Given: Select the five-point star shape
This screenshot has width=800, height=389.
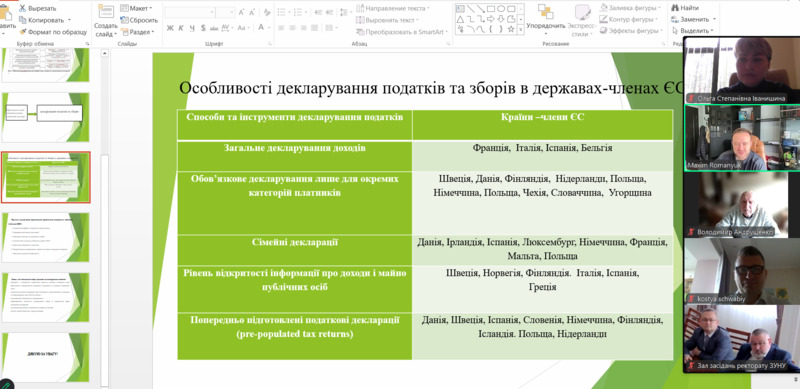Looking at the screenshot, I should 511,29.
